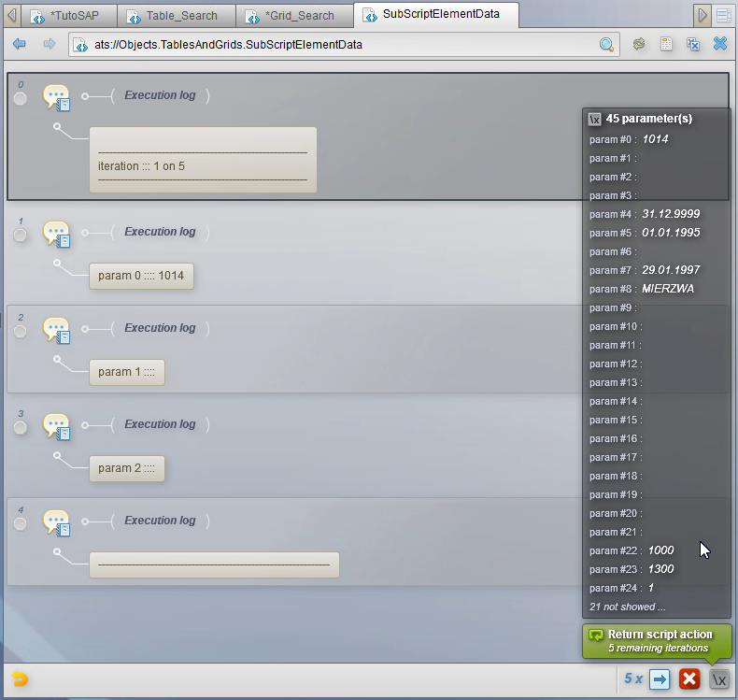Click the search magnifier in address bar
The width and height of the screenshot is (738, 700).
point(606,45)
